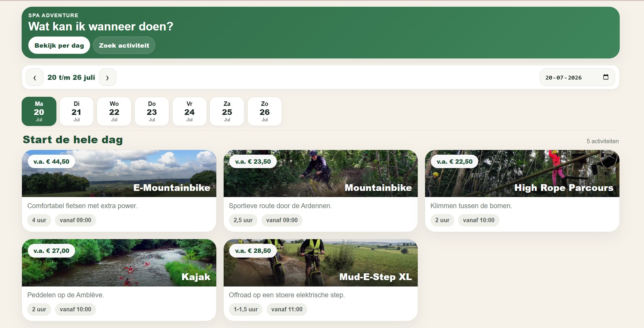Select Friday 24 Jul
The width and height of the screenshot is (644, 328).
(x=189, y=111)
